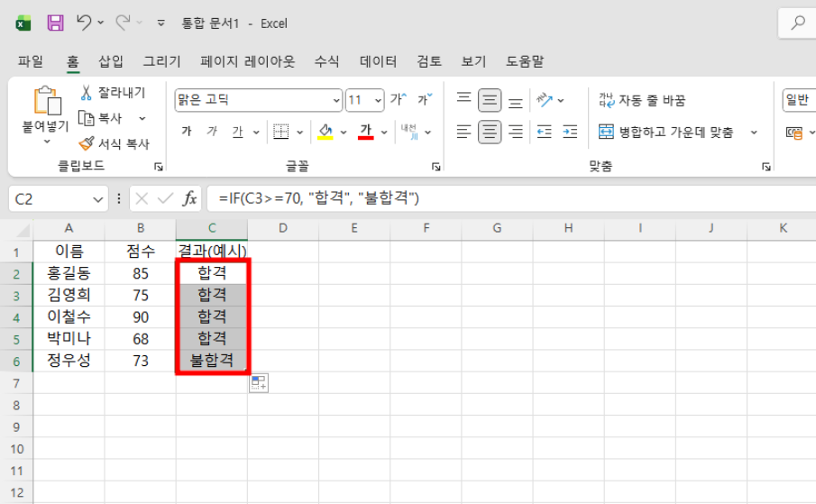This screenshot has width=816, height=504.
Task: Click the Insert Function fx icon
Action: point(190,198)
